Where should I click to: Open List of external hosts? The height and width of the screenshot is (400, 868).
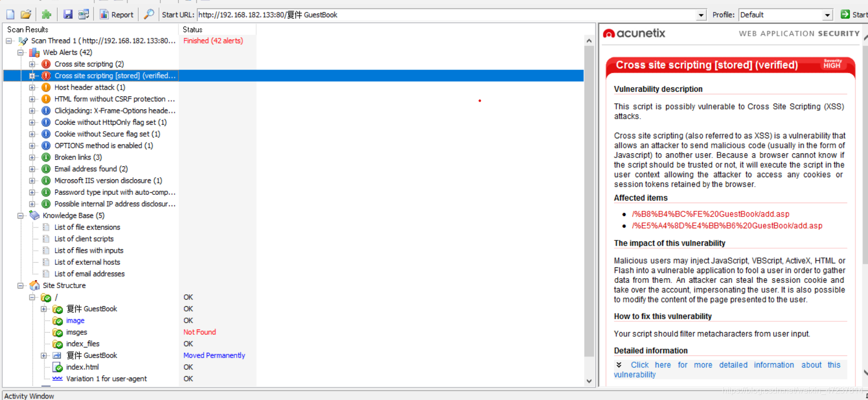[87, 262]
